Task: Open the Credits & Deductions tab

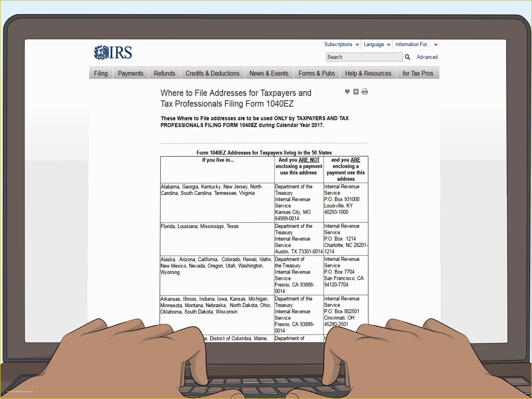Action: tap(212, 73)
